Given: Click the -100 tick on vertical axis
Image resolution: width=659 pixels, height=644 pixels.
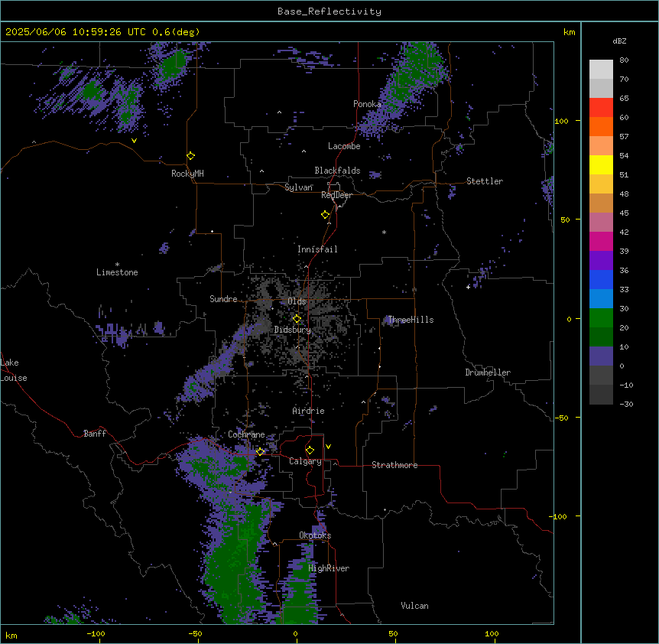Looking at the screenshot, I should [x=560, y=516].
